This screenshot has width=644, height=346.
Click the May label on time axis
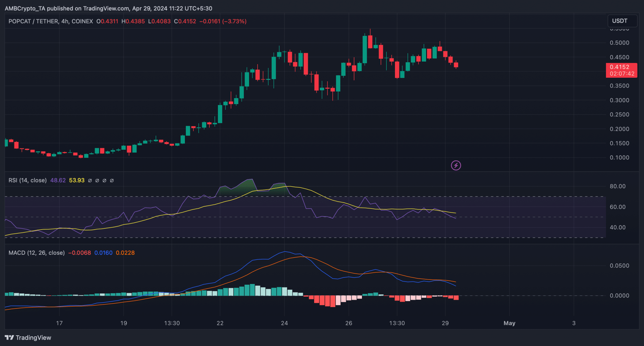(x=509, y=323)
